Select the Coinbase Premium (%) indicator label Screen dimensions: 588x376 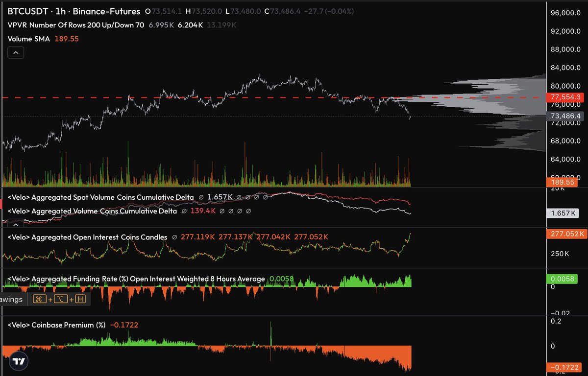pos(57,325)
